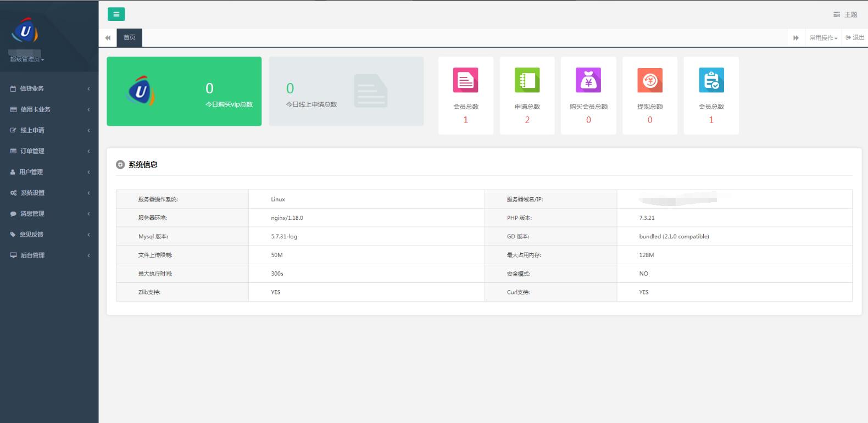The height and width of the screenshot is (423, 868).
Task: Open the 常用操作 dropdown
Action: pos(823,38)
